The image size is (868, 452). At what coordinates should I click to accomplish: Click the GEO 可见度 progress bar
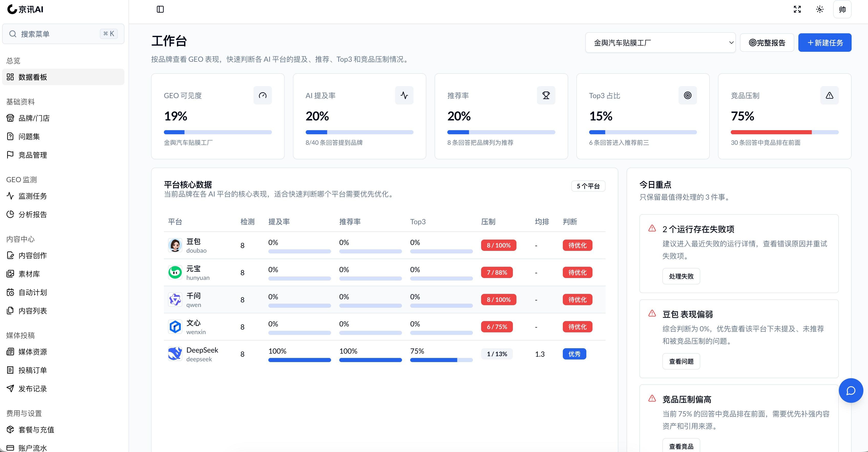tap(218, 132)
